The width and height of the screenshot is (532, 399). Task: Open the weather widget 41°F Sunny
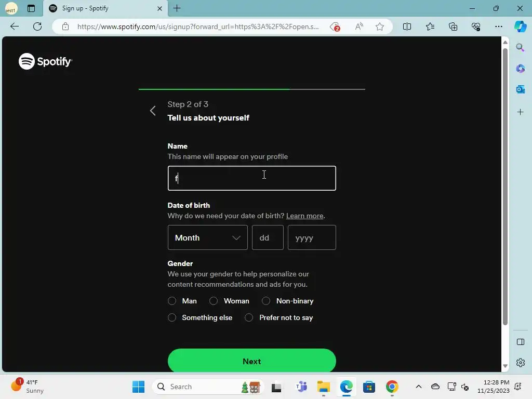tap(27, 387)
